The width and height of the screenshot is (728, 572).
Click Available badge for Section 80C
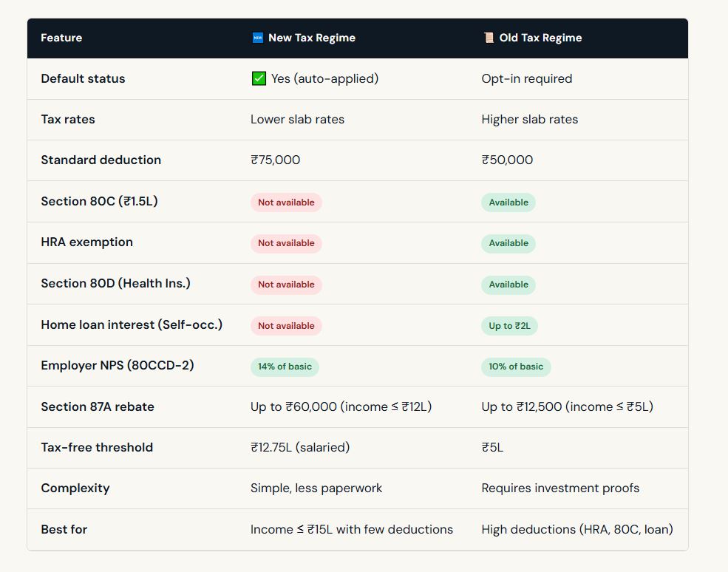point(508,202)
